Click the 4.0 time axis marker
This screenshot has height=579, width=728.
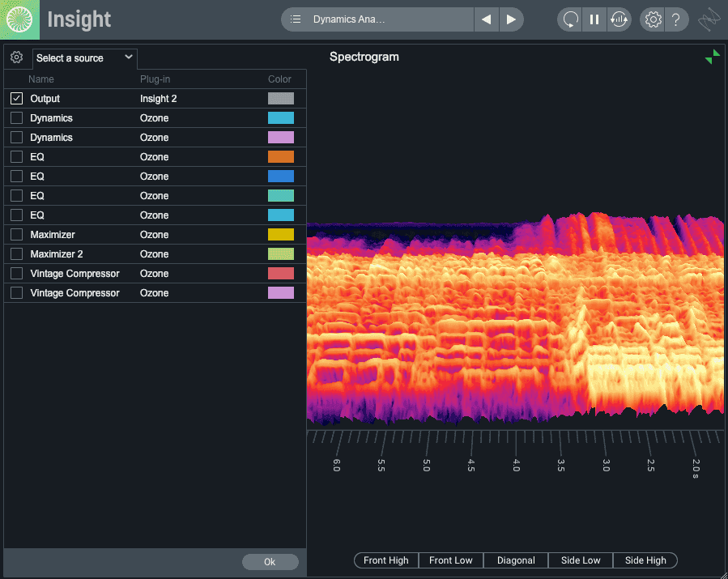click(517, 466)
